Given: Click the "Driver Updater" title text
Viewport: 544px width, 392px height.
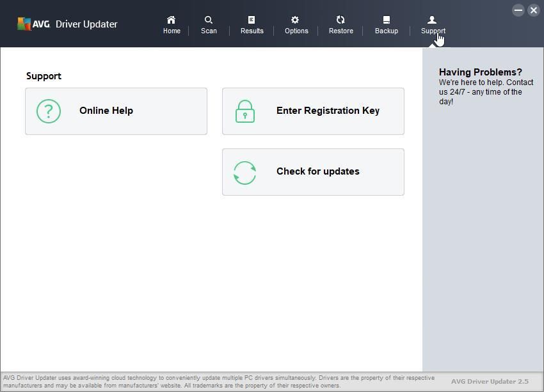Looking at the screenshot, I should (x=86, y=24).
